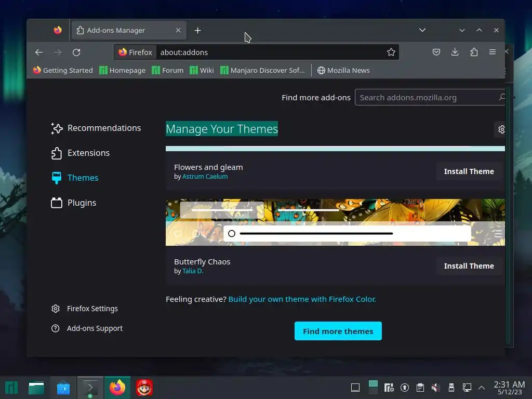
Task: Open the Firefox hamburger menu
Action: click(493, 52)
